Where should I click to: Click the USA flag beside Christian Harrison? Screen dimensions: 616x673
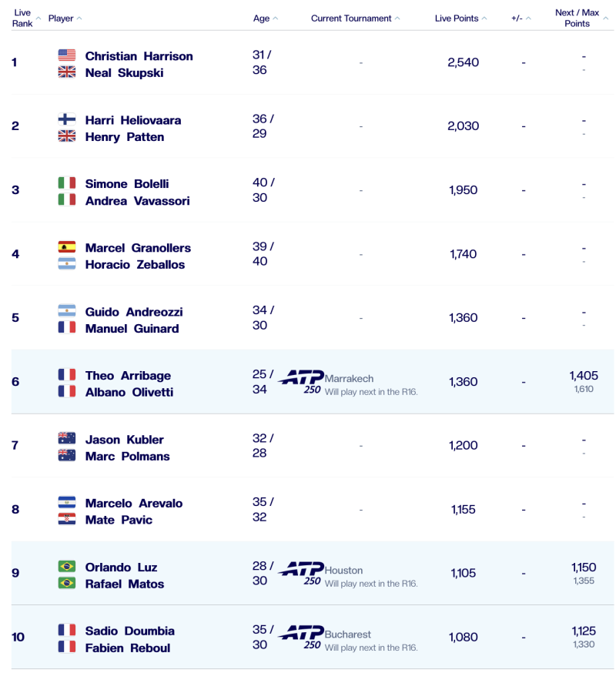[67, 55]
